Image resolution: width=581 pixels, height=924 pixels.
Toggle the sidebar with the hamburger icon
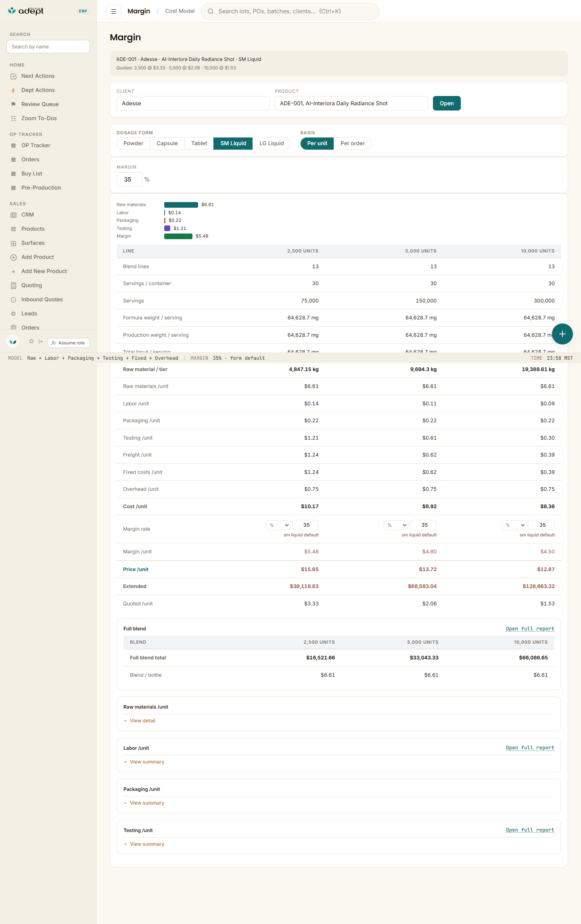point(114,11)
